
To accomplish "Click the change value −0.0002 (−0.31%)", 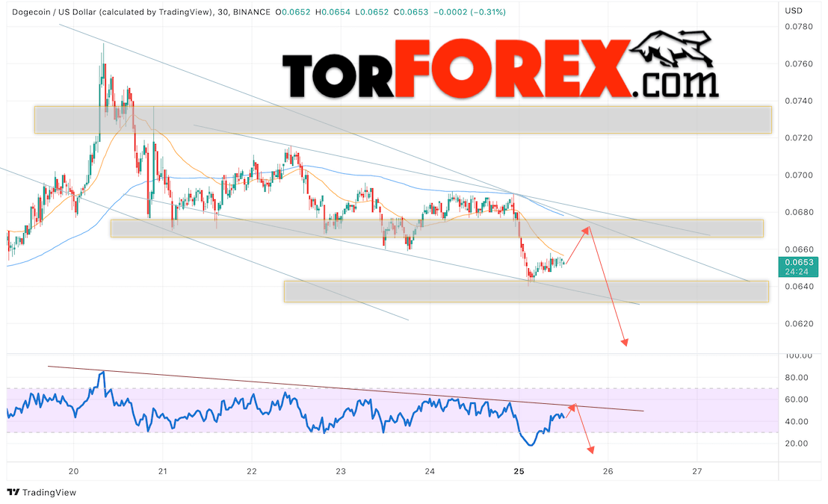I will [469, 12].
